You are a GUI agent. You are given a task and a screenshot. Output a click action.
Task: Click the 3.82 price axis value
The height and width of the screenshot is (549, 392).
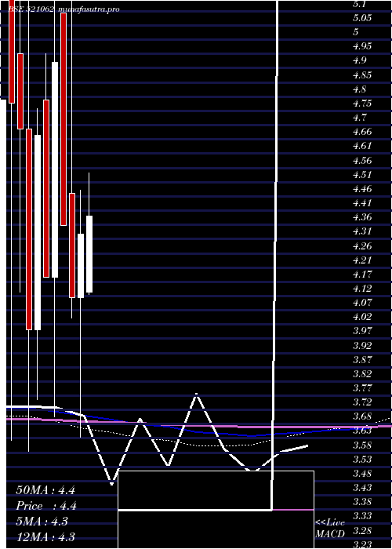[x=362, y=374]
